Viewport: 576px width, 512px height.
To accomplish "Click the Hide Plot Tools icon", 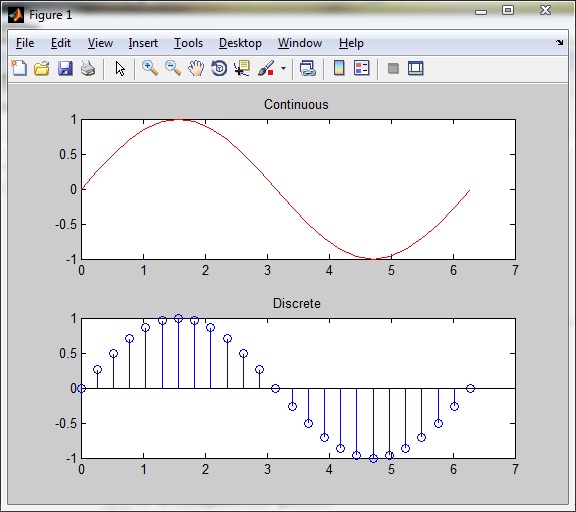I will (393, 69).
